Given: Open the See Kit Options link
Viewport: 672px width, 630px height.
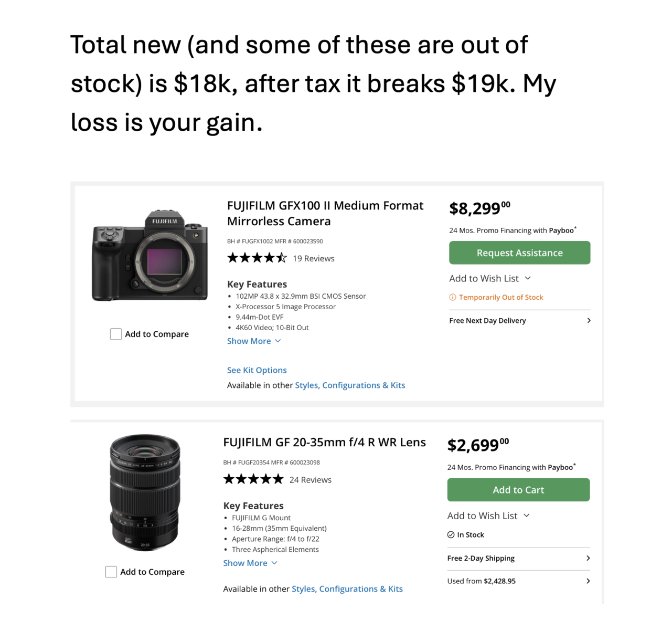Looking at the screenshot, I should (257, 370).
